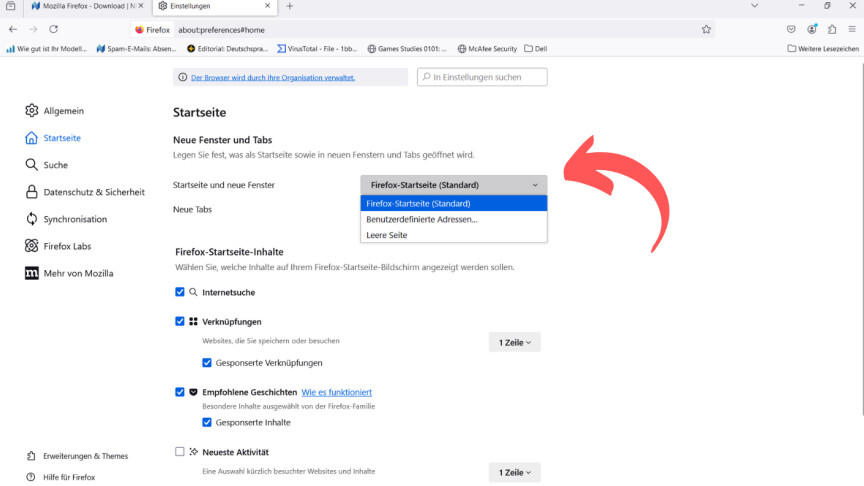The width and height of the screenshot is (864, 486).
Task: Go back with the back arrow
Action: (13, 29)
